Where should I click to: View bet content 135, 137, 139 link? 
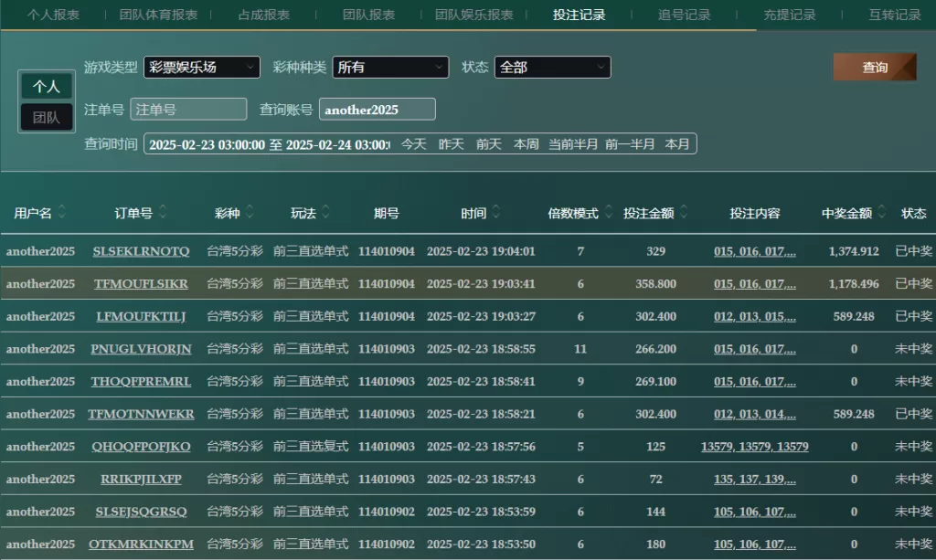[x=754, y=479]
